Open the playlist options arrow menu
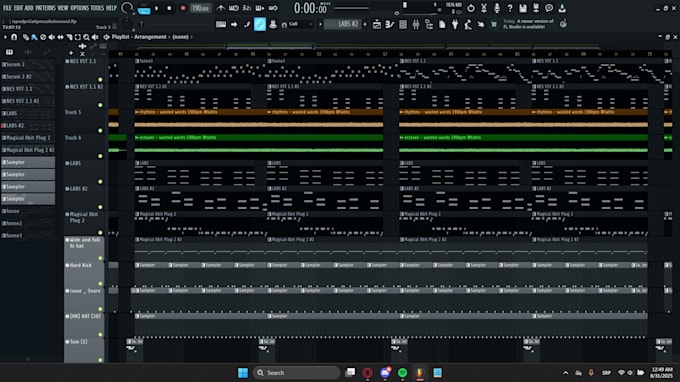Viewport: 680px width, 382px height. click(x=5, y=37)
